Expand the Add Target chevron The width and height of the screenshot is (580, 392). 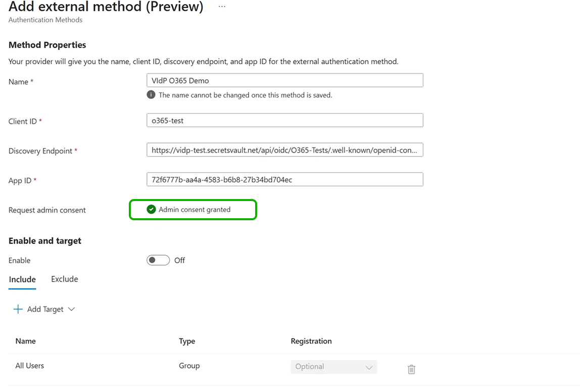[x=71, y=309]
